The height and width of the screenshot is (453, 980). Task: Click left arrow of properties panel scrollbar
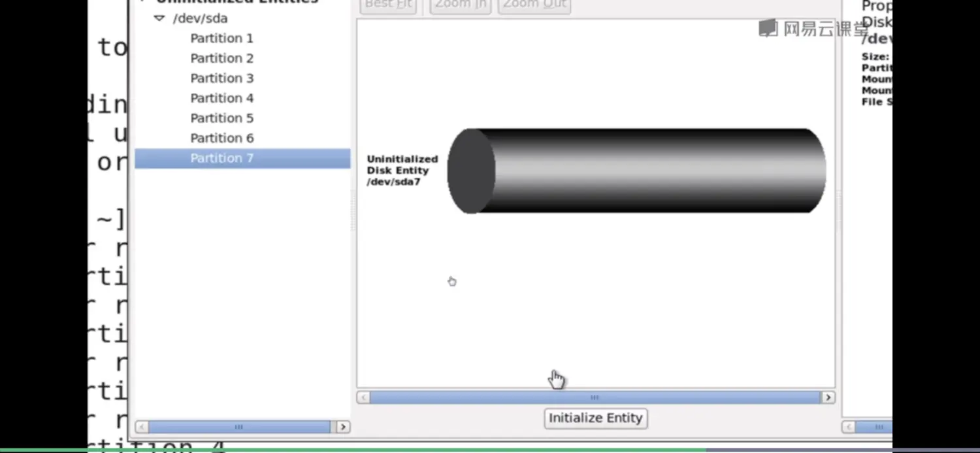(849, 427)
